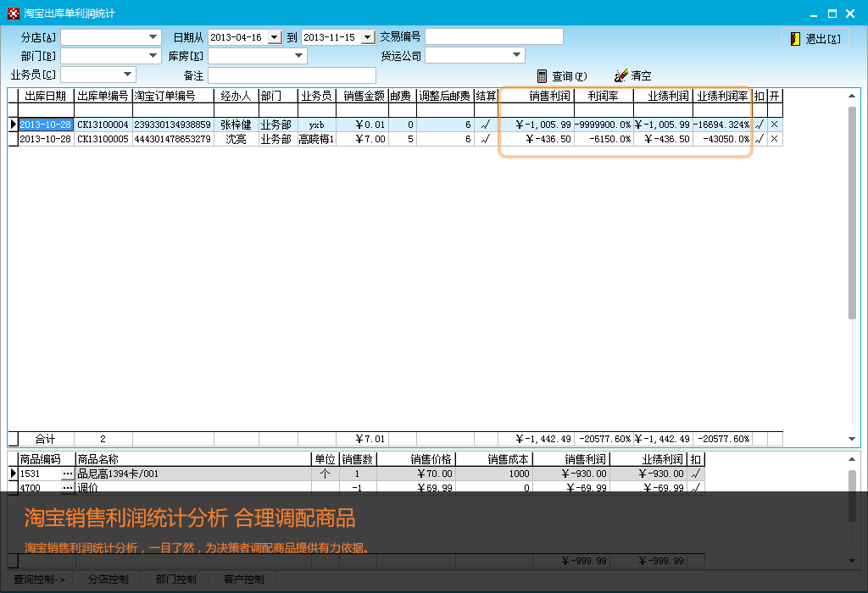Toggle 扣 checkmark for order CK13100004
Image resolution: width=868 pixels, height=593 pixels.
759,125
